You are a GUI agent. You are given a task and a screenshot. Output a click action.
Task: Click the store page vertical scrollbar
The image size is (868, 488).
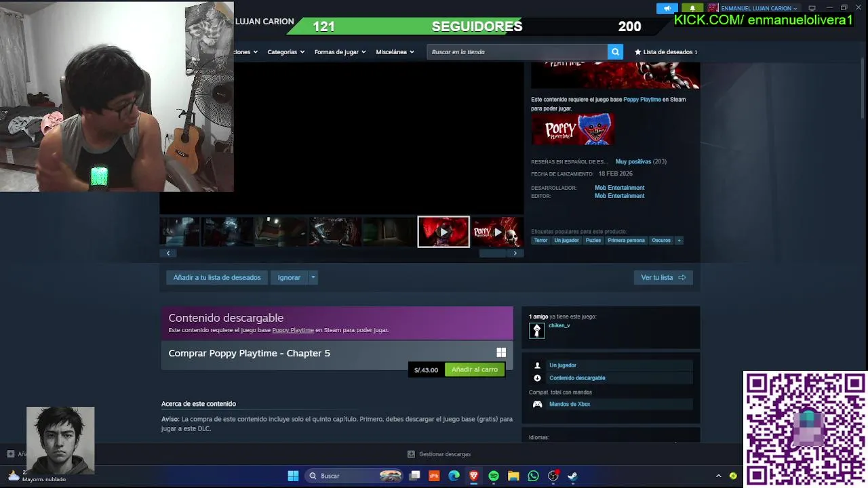[x=863, y=88]
